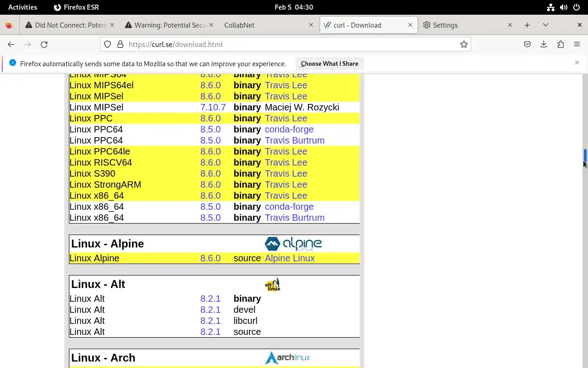Viewport: 588px width, 368px height.
Task: Click the Linux StrongARM row label
Action: (x=105, y=184)
